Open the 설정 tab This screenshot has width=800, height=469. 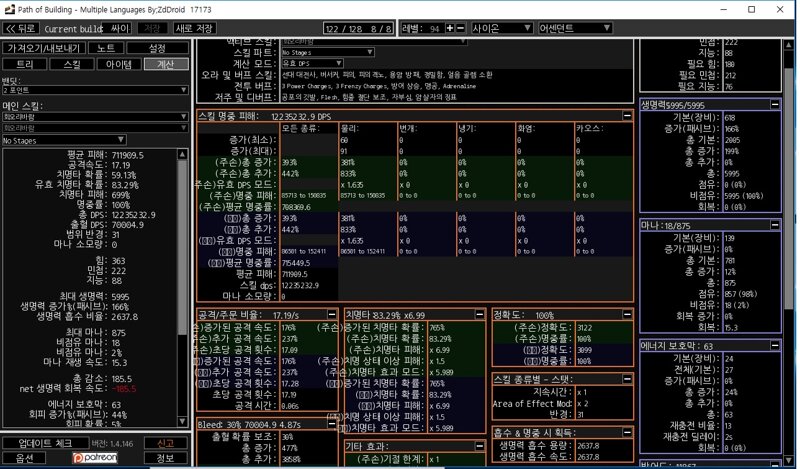pos(157,48)
